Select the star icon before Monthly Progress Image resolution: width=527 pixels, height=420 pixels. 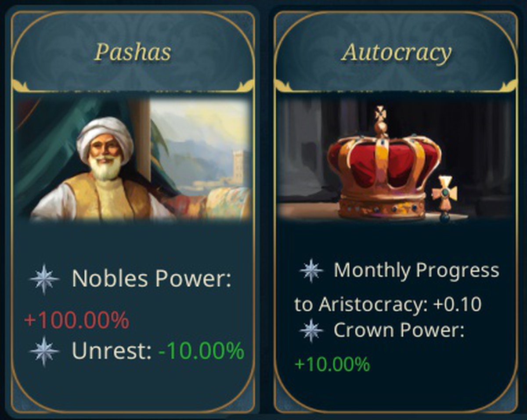tap(311, 270)
